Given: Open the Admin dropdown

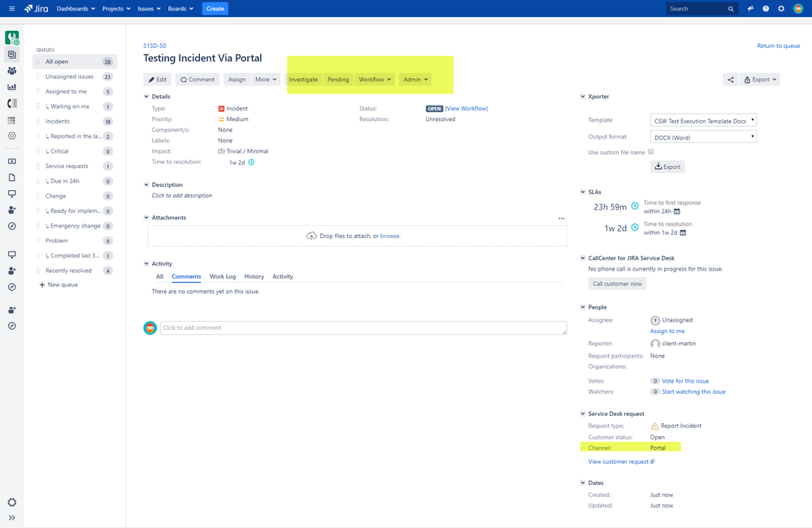Looking at the screenshot, I should coord(415,80).
